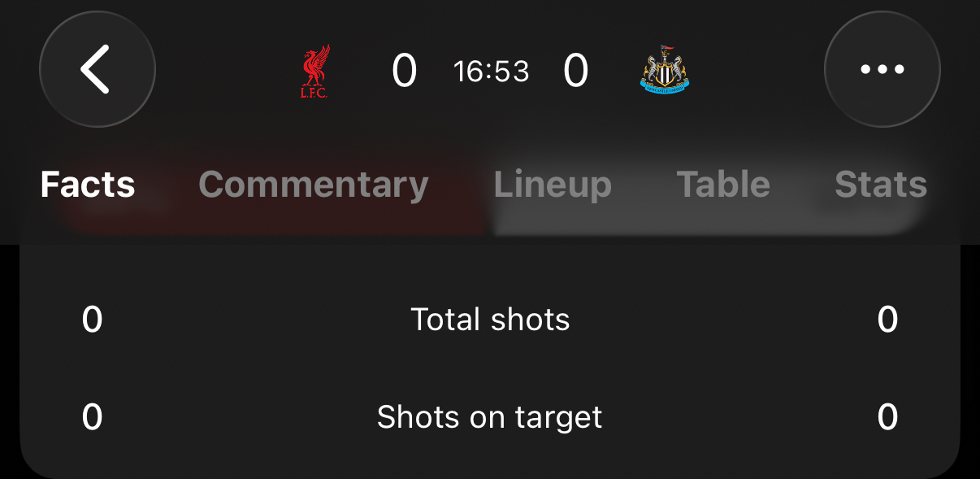Tap Newcastle's Total shots value
980x479 pixels.
[x=887, y=320]
